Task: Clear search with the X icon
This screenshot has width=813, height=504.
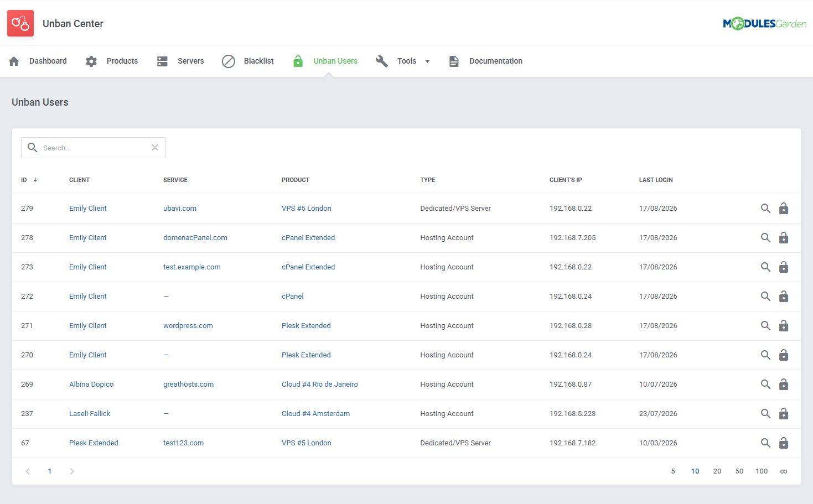Action: [x=155, y=148]
